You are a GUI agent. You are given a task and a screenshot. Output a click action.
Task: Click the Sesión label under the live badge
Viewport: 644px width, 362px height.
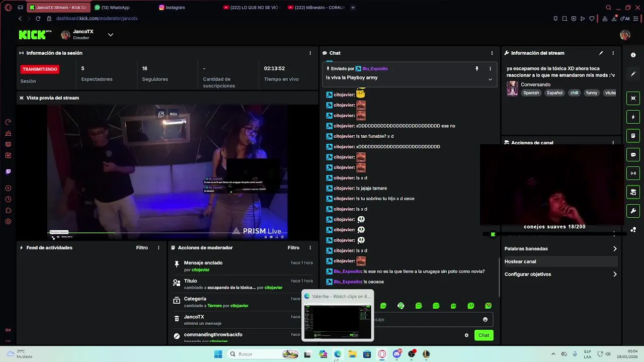pos(28,81)
